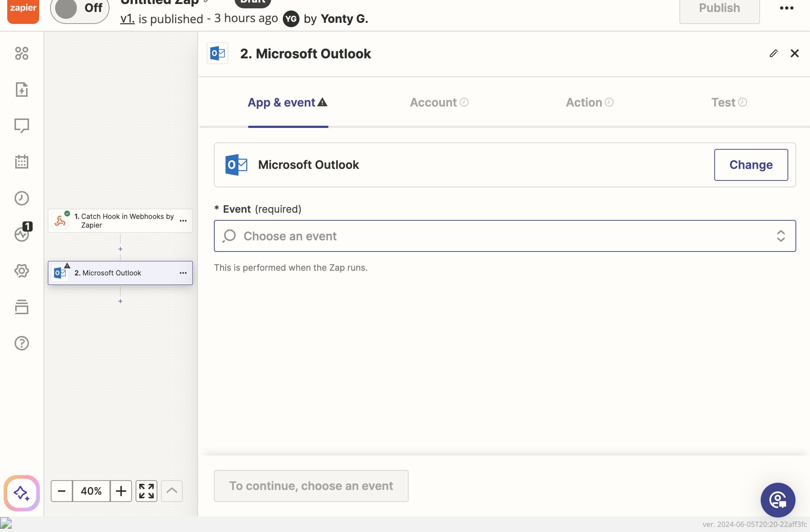Viewport: 810px width, 532px height.
Task: Switch to the Action tab
Action: (x=590, y=103)
